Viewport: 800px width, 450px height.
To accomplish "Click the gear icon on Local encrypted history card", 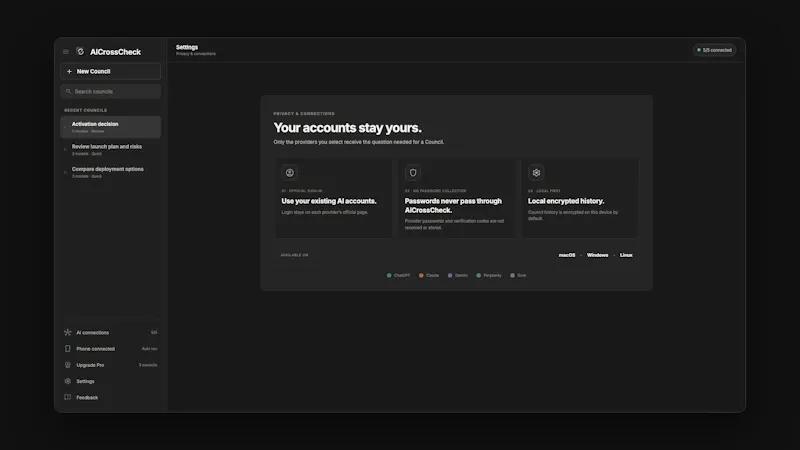I will 536,172.
